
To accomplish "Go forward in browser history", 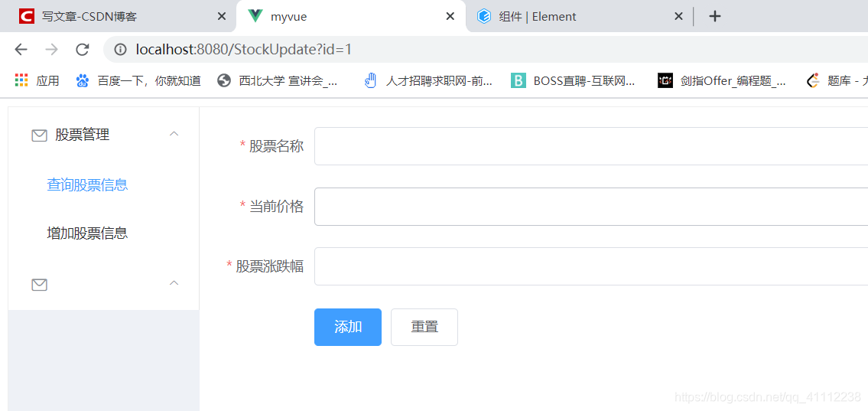I will [x=52, y=50].
